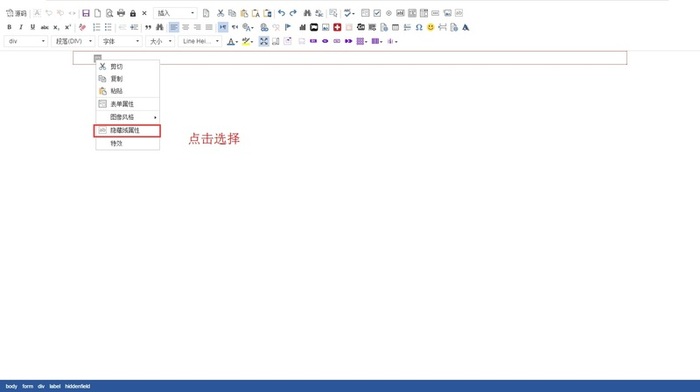Click the padlock icon in top toolbar

[133, 13]
